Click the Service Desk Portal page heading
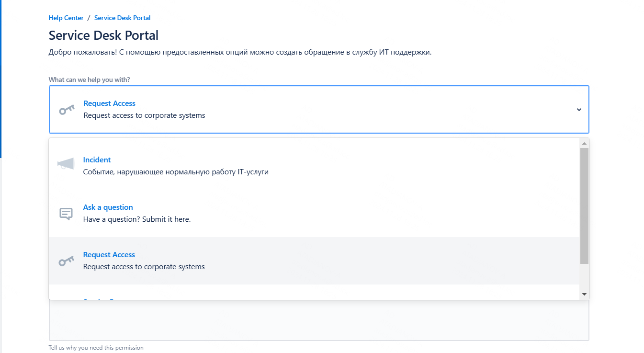The height and width of the screenshot is (353, 644). (x=103, y=35)
